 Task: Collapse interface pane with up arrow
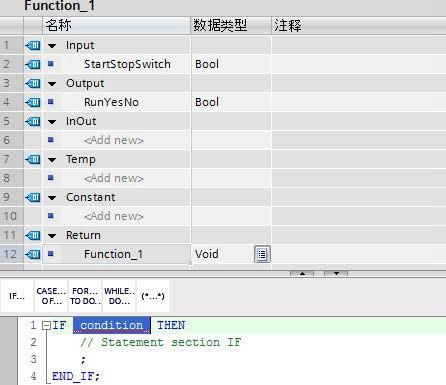pyautogui.click(x=302, y=273)
